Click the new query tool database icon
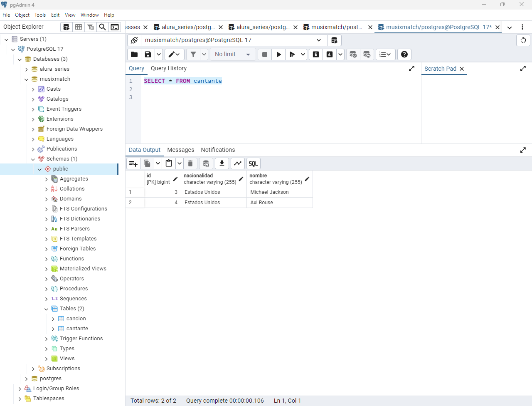The image size is (532, 406). tap(334, 40)
